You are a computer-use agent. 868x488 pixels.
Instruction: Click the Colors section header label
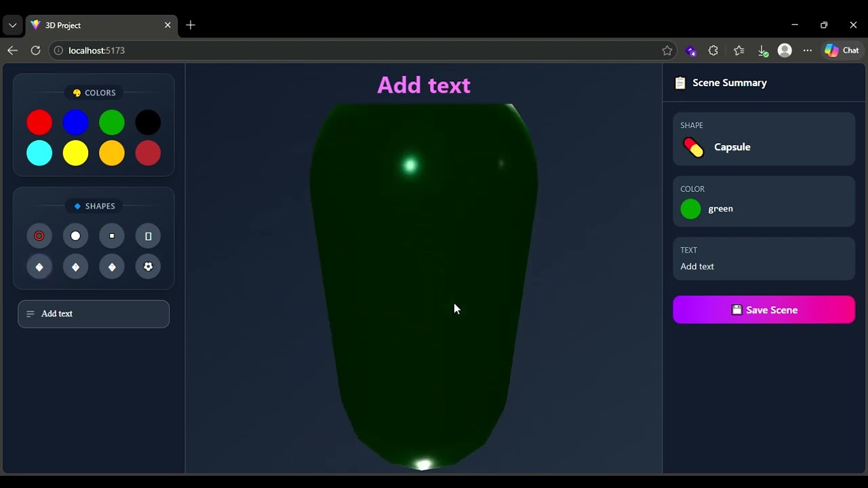pos(94,93)
